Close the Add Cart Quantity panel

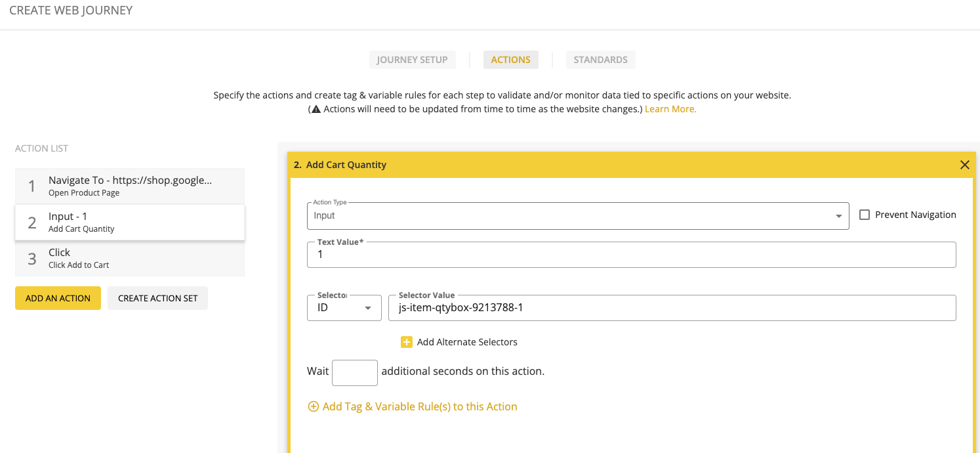[964, 165]
